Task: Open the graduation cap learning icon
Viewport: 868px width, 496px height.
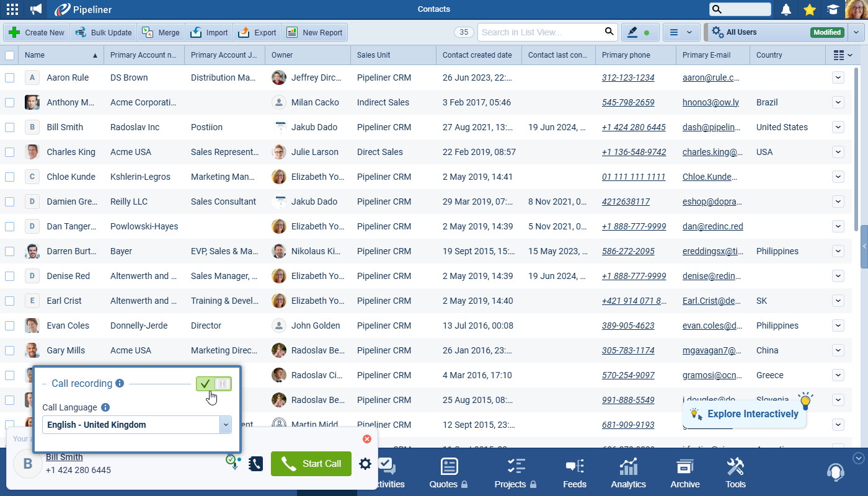Action: (832, 9)
